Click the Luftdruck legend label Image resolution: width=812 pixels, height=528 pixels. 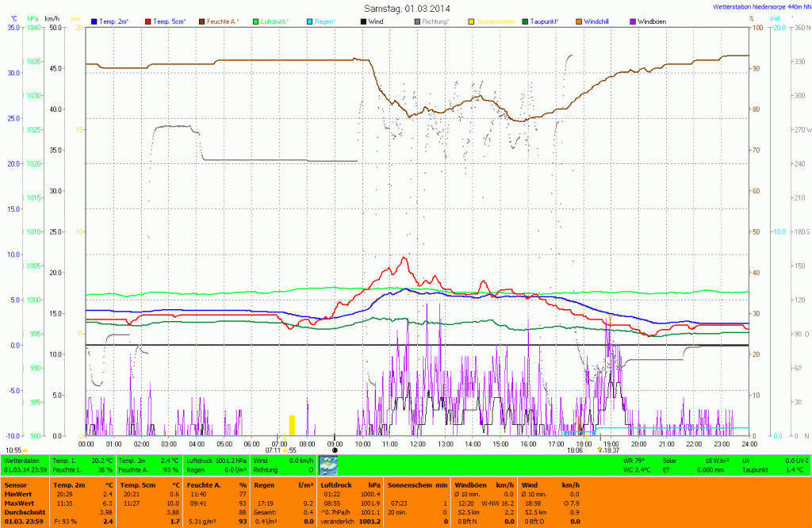click(276, 20)
